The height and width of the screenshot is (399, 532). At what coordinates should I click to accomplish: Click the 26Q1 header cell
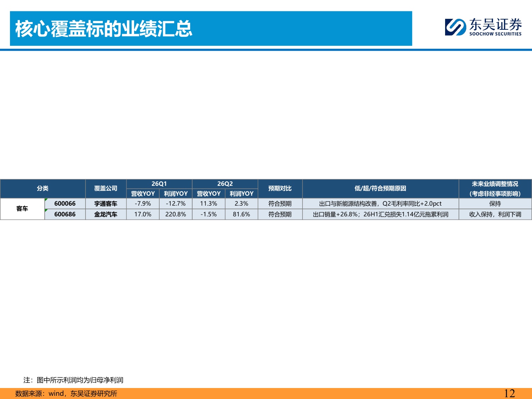[159, 184]
